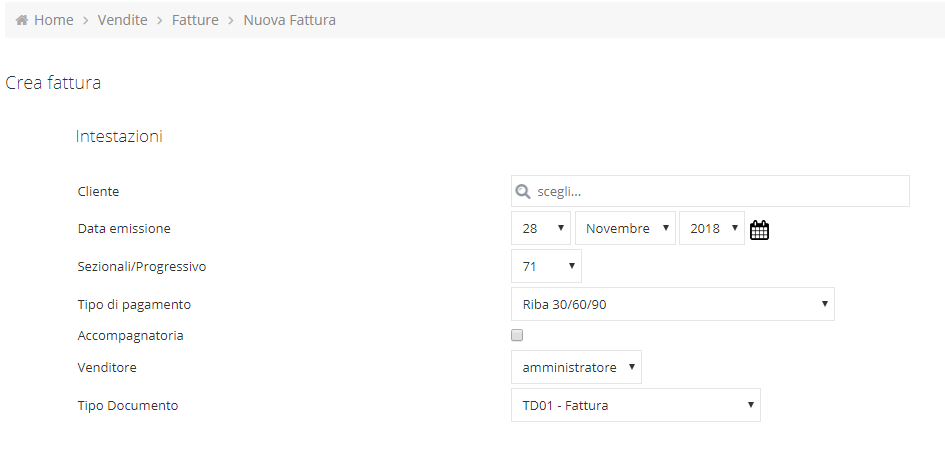Viewport: 945px width, 450px height.
Task: Click the Crea fattura page title
Action: [x=53, y=83]
